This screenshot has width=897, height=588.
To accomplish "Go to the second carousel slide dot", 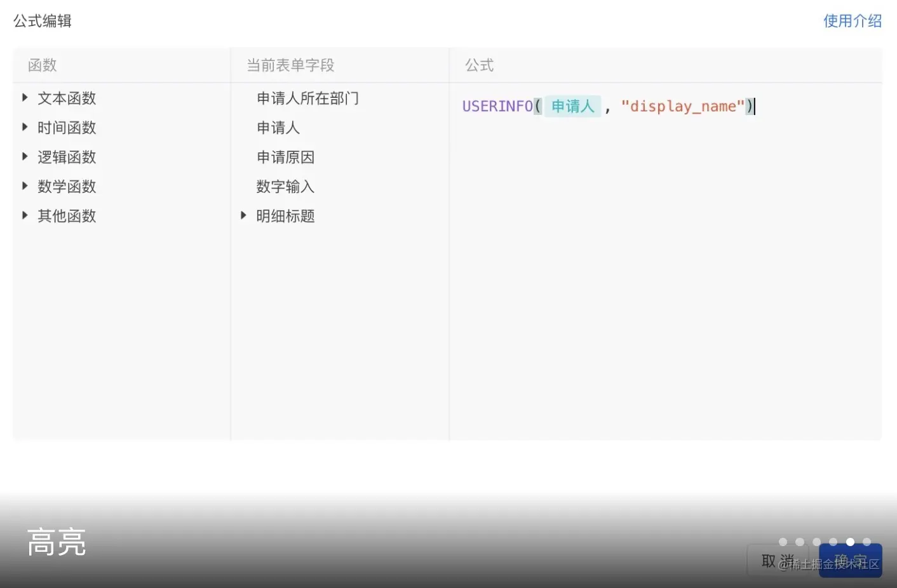I will (800, 542).
